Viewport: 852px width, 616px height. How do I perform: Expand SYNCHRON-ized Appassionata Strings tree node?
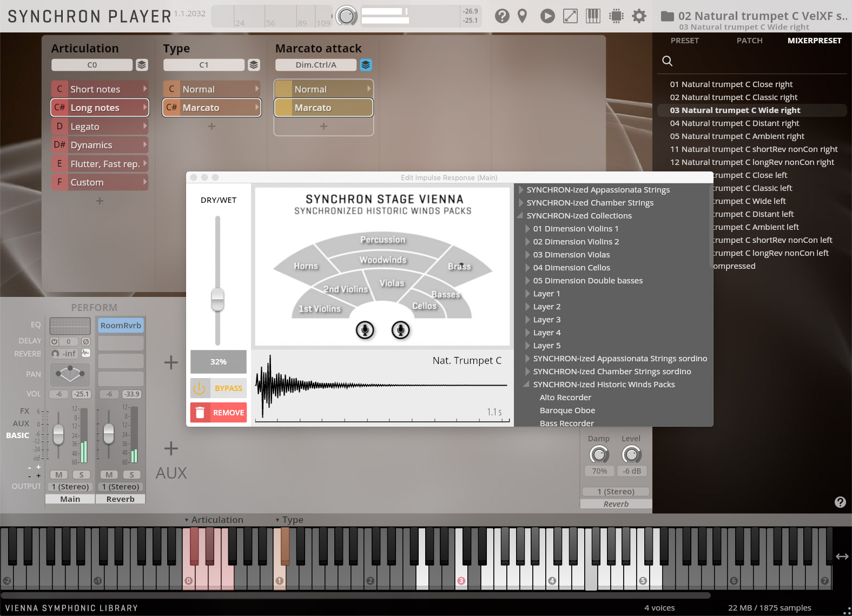click(521, 190)
